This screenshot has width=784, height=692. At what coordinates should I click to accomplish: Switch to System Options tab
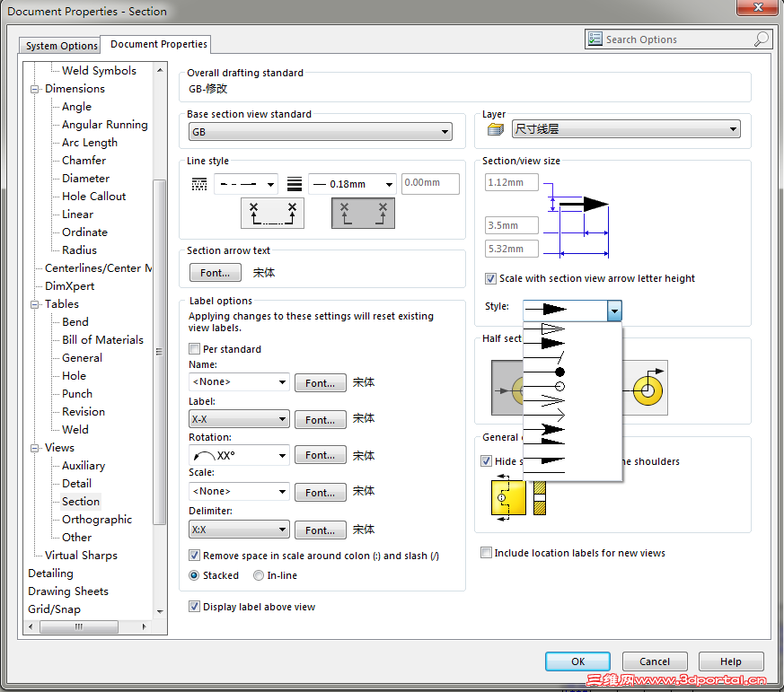tap(61, 46)
